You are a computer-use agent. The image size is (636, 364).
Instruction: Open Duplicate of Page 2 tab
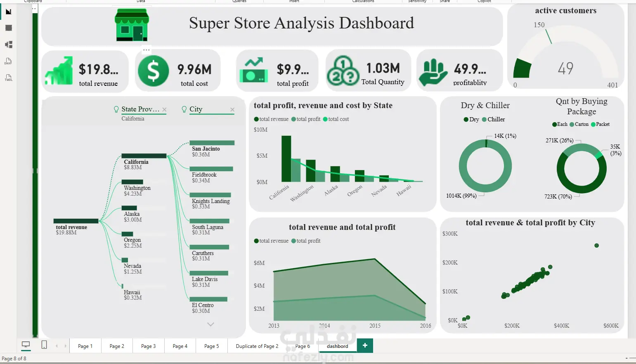pos(257,346)
